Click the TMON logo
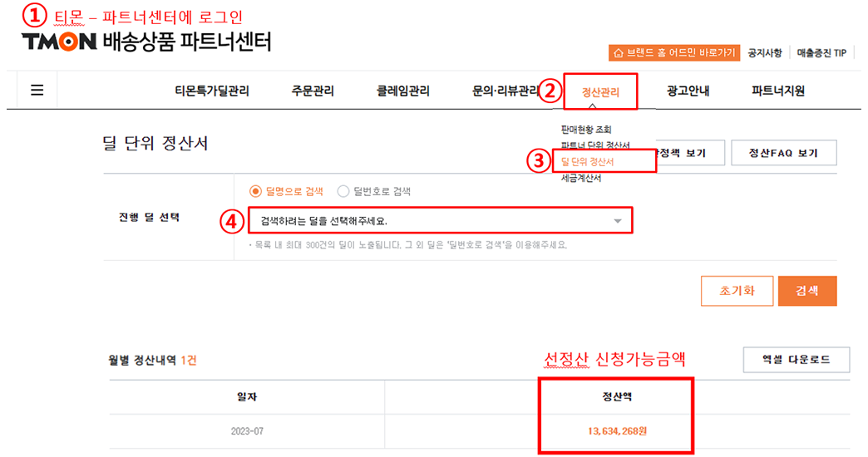 pyautogui.click(x=59, y=42)
